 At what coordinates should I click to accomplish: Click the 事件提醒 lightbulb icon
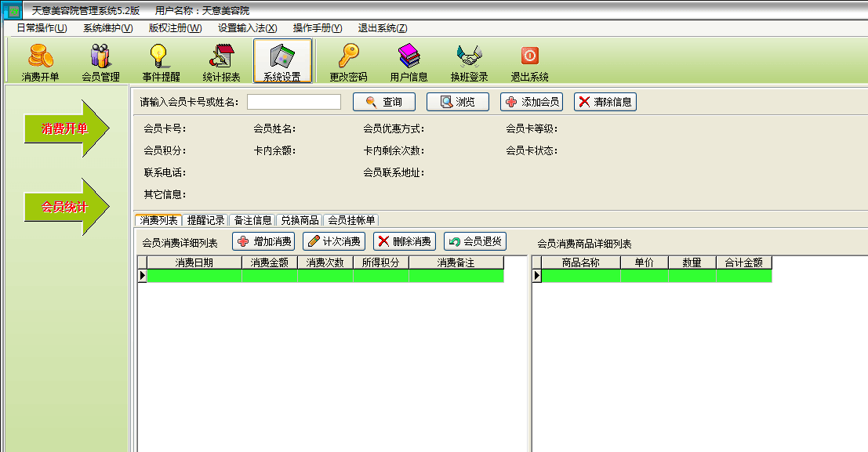(x=161, y=62)
